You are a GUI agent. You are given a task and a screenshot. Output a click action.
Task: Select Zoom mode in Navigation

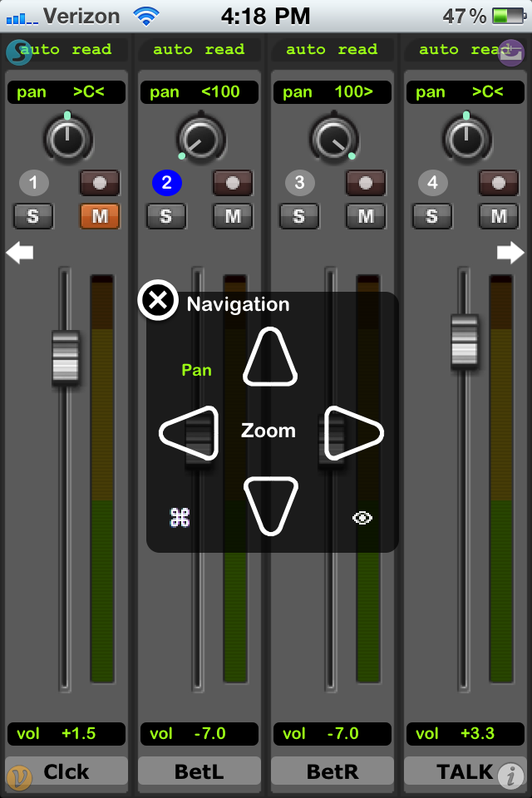click(x=268, y=431)
